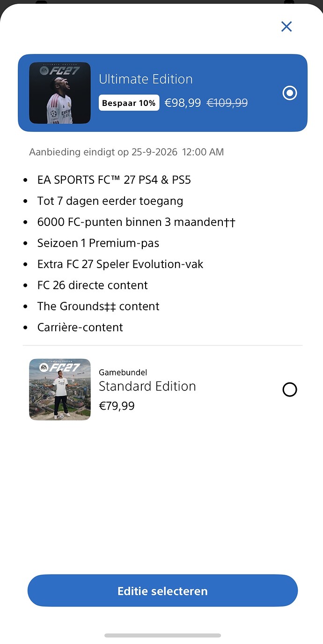Click the offer end date text
Screen dimensions: 323x644
click(126, 152)
